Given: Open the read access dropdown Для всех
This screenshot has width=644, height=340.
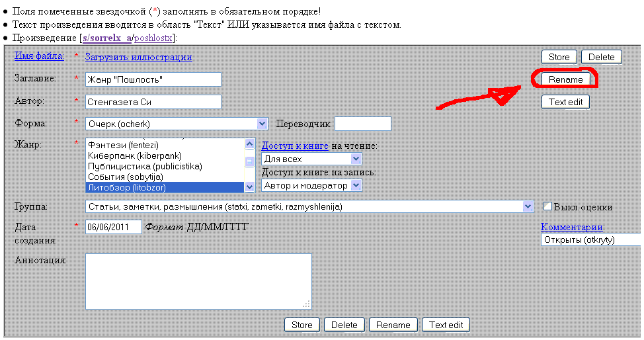Looking at the screenshot, I should pyautogui.click(x=311, y=159).
